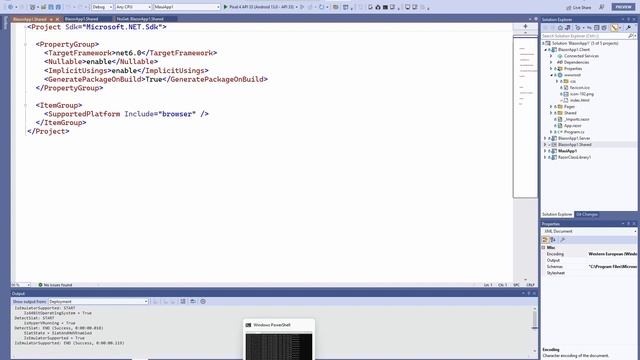Click pending changes filter icon in Solution Explorer
The width and height of the screenshot is (640, 360).
(x=578, y=28)
